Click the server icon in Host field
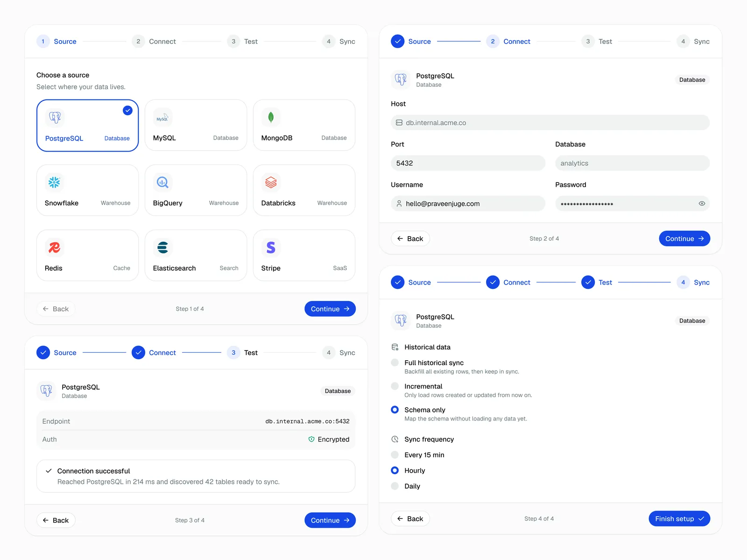Image resolution: width=747 pixels, height=560 pixels. (x=399, y=123)
